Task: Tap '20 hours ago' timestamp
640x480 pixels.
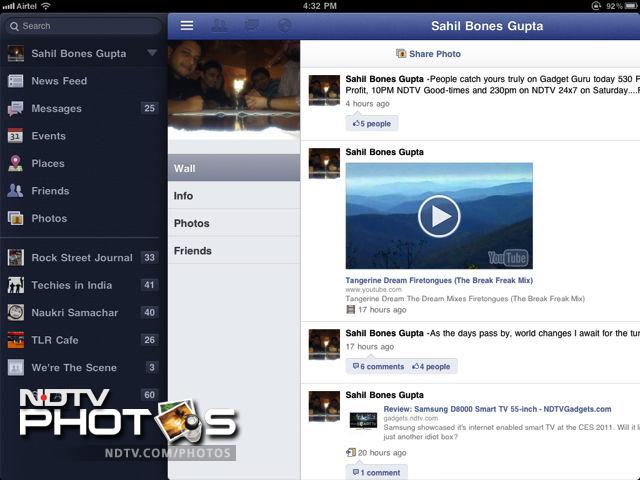Action: (x=382, y=453)
